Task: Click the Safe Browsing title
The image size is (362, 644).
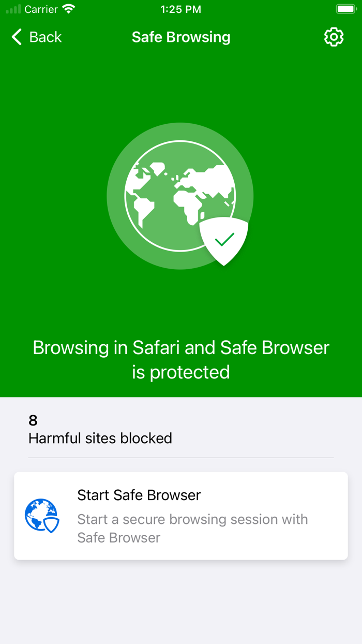Action: [180, 37]
